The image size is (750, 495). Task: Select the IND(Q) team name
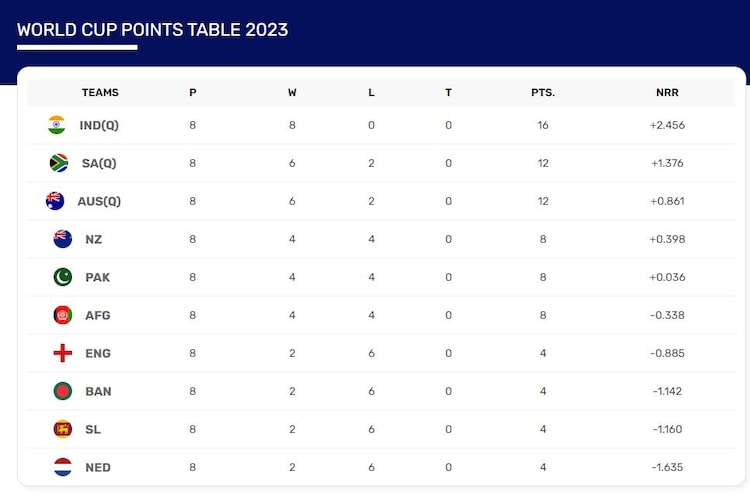coord(100,125)
